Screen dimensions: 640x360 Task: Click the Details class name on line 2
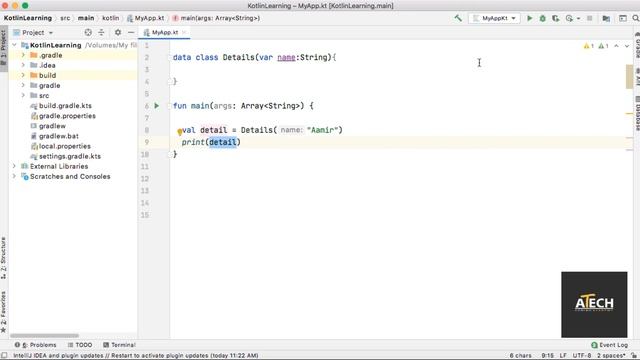(x=238, y=57)
